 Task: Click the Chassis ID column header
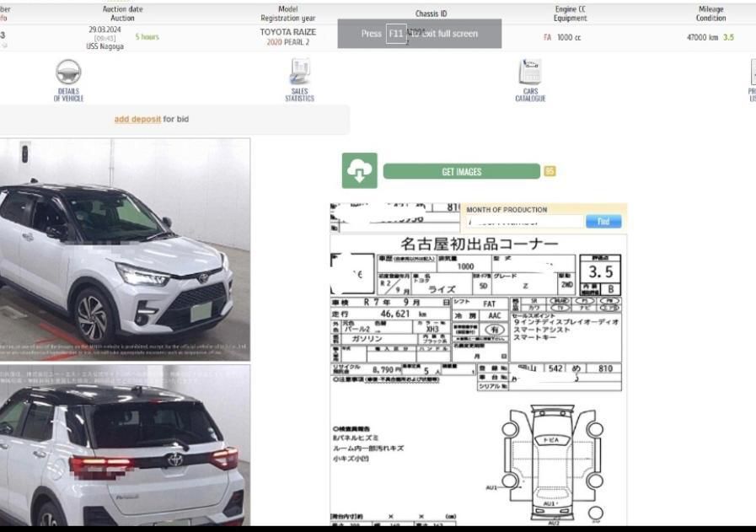click(431, 13)
